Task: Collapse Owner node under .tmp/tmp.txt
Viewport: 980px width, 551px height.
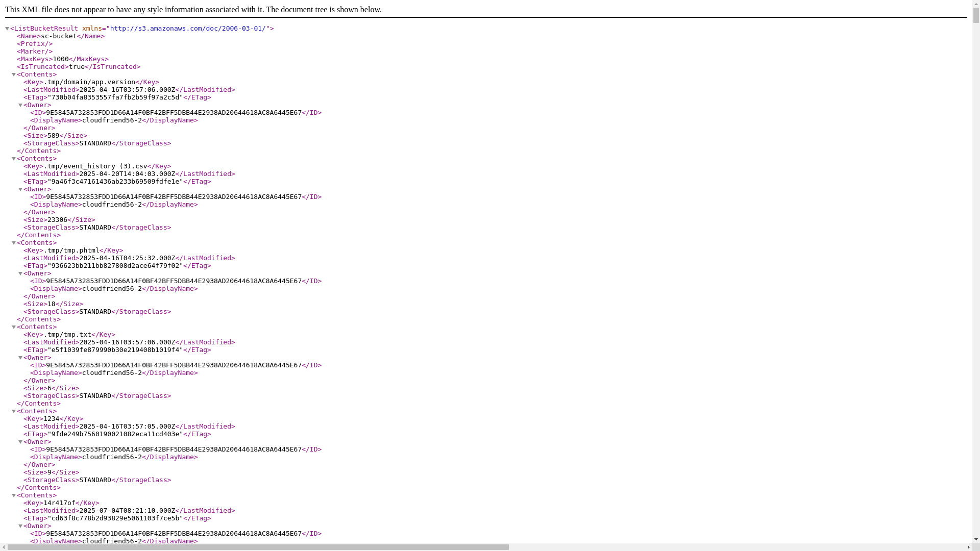Action: [20, 358]
